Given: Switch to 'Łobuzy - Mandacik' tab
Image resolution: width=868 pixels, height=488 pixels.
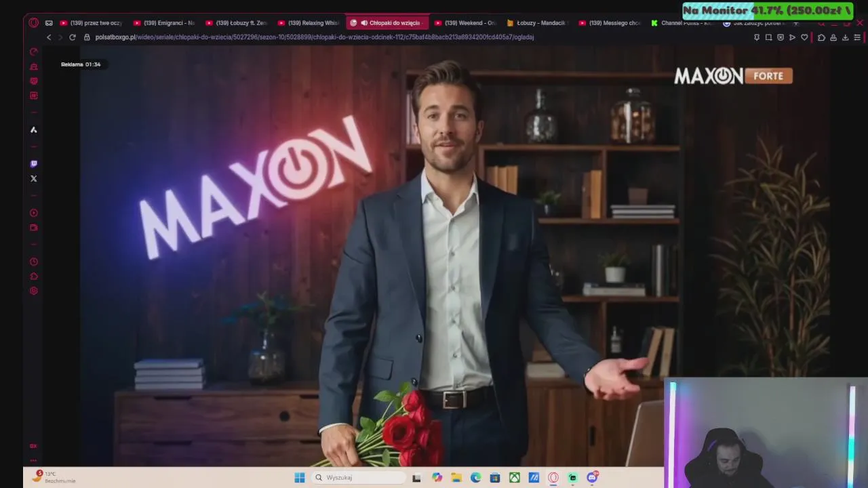Looking at the screenshot, I should [x=537, y=23].
